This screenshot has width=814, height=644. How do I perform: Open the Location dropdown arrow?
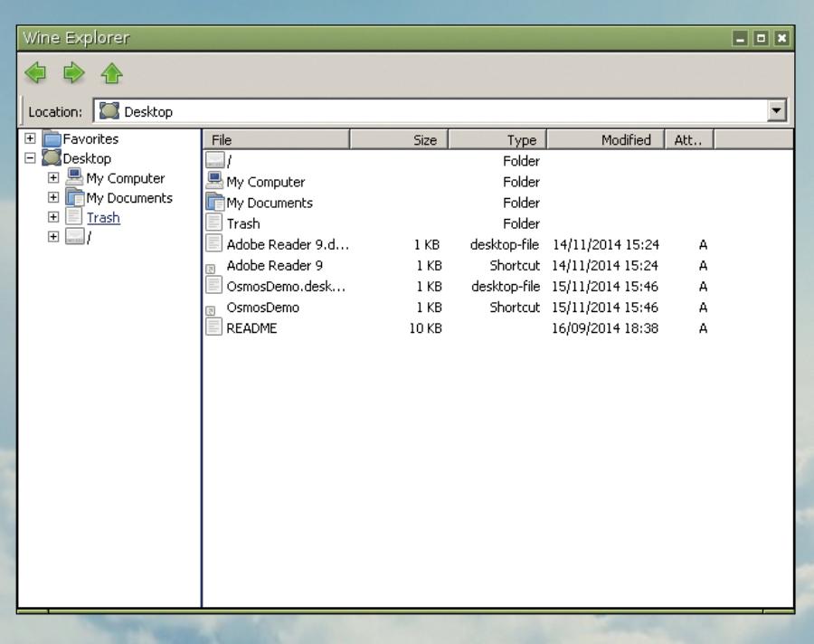coord(777,110)
